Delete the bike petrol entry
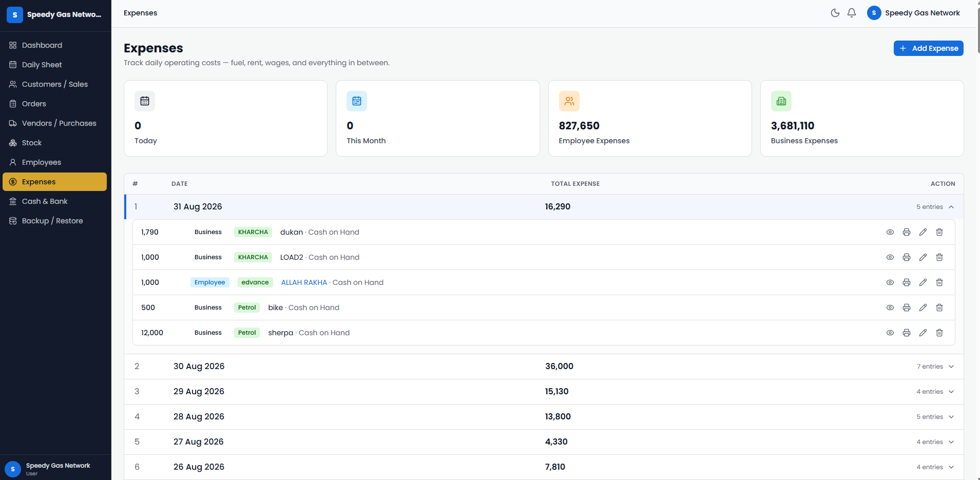980x480 pixels. tap(939, 308)
